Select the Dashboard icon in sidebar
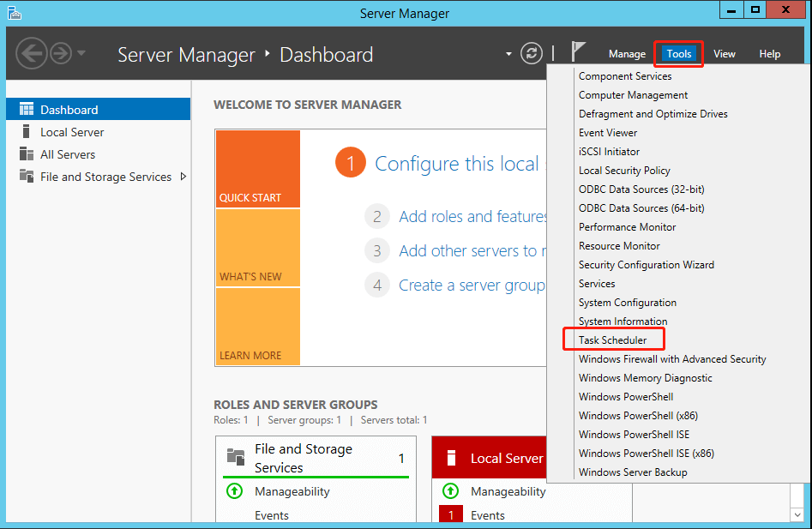 [26, 110]
